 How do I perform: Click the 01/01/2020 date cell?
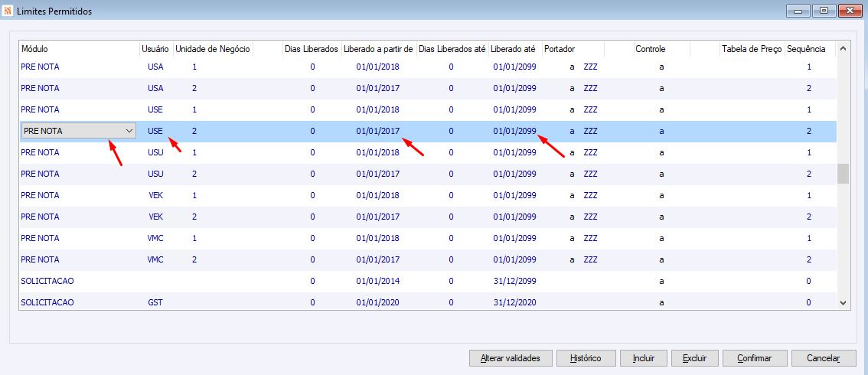(x=378, y=302)
